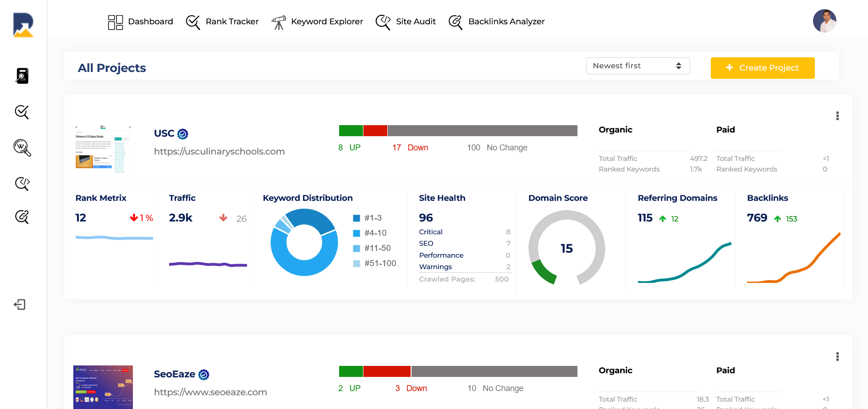
Task: Click the red Down segment of USC bar
Action: point(375,131)
